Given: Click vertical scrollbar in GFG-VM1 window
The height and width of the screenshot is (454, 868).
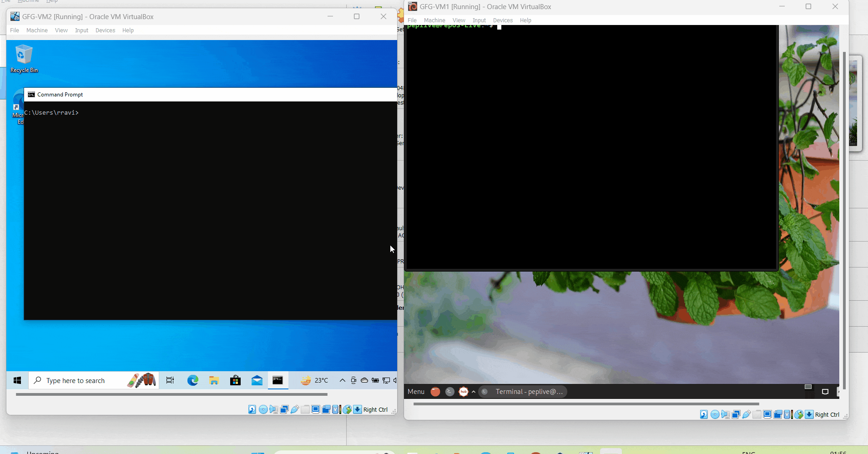Looking at the screenshot, I should point(844,221).
